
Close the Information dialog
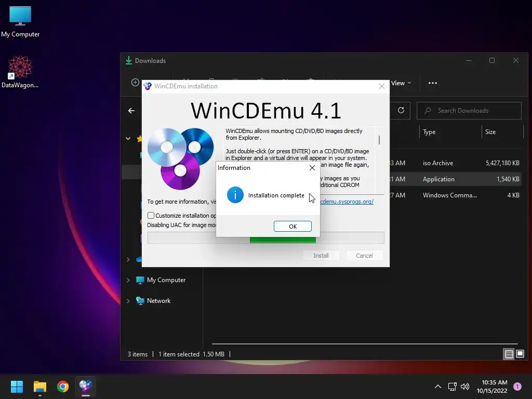[312, 168]
